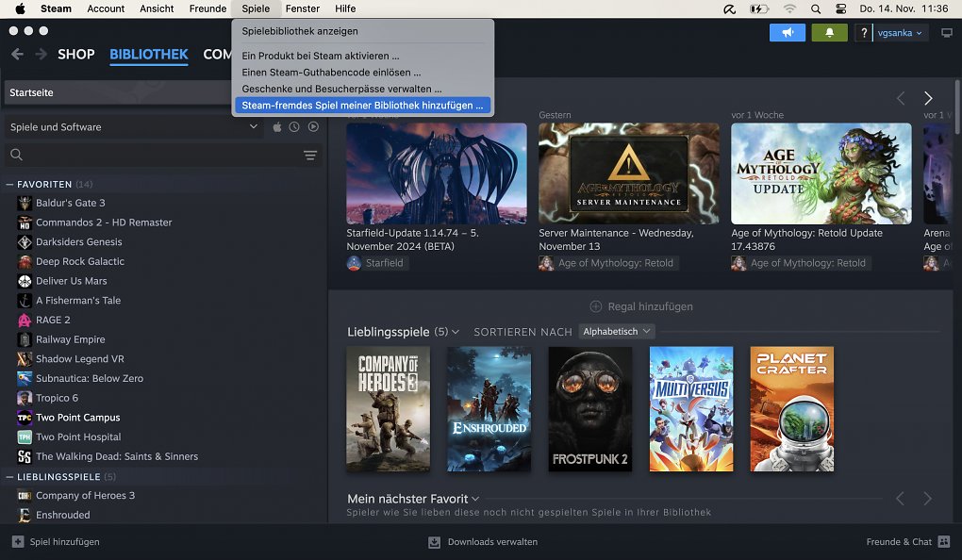This screenshot has height=560, width=962.
Task: Collapse the FAVORITEN category
Action: [x=9, y=184]
